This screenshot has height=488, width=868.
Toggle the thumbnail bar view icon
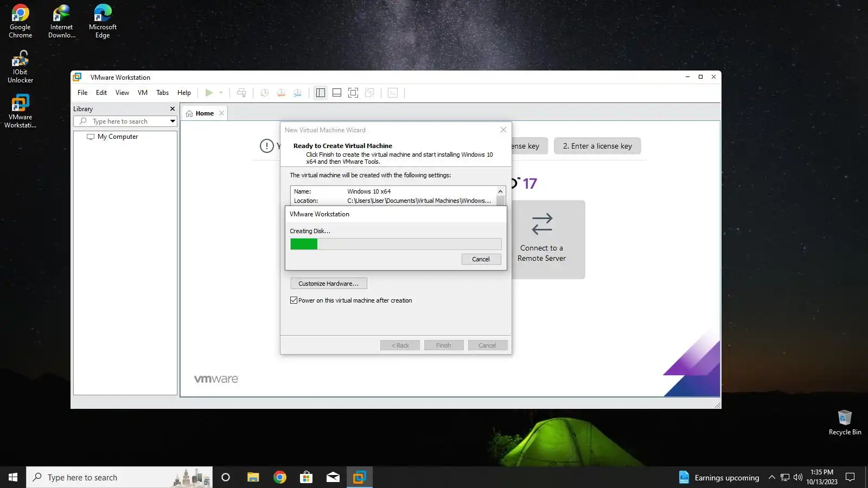[337, 93]
